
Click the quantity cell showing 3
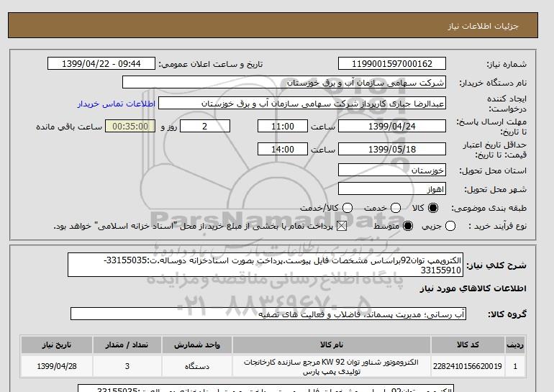click(x=127, y=366)
